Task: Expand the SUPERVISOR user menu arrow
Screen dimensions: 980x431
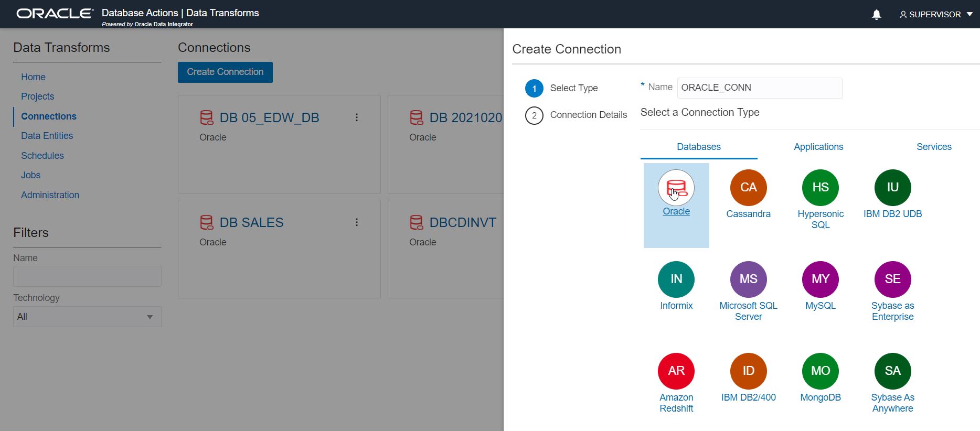Action: [x=970, y=14]
